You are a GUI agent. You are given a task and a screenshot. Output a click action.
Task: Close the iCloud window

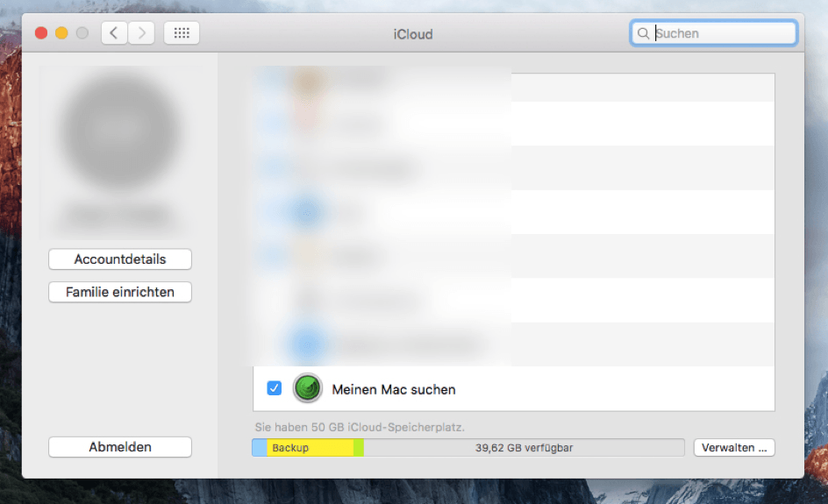[x=41, y=33]
